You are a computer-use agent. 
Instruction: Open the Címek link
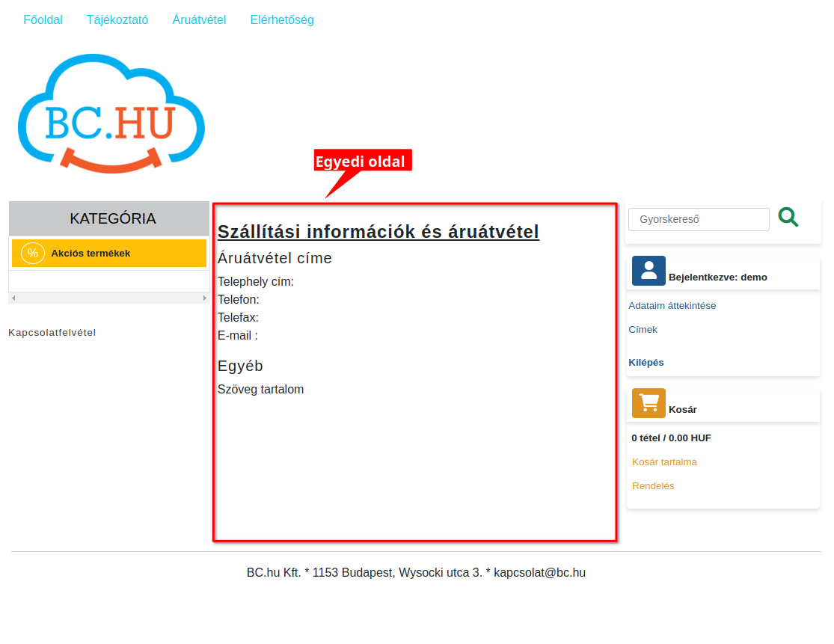[643, 330]
